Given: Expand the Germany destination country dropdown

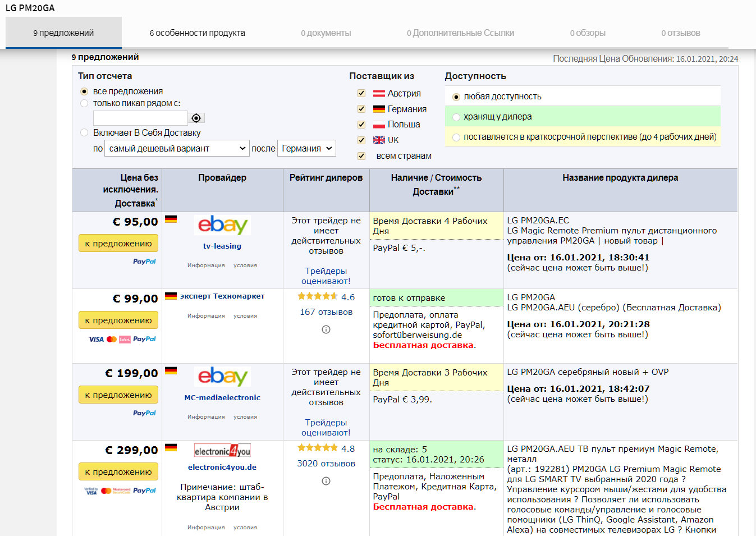Looking at the screenshot, I should 306,149.
